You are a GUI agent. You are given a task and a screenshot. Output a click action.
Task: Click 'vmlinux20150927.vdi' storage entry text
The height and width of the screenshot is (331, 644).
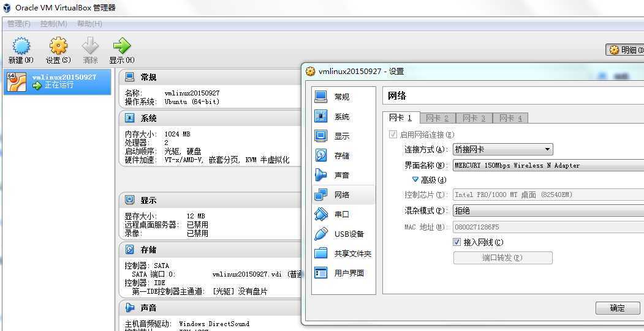coord(248,274)
